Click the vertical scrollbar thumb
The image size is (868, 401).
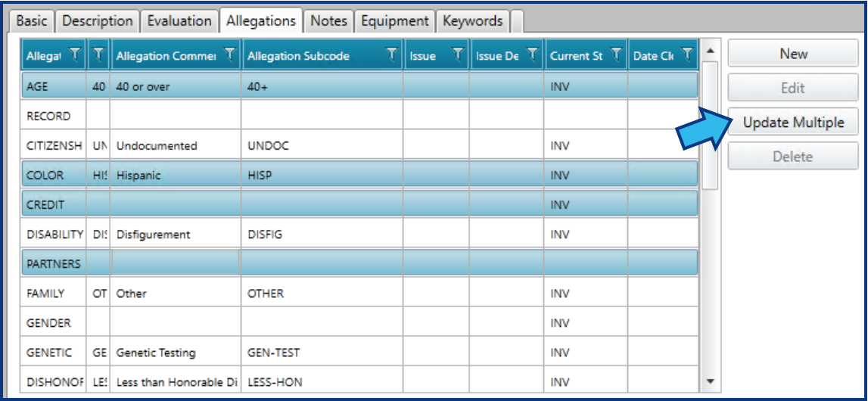711,125
